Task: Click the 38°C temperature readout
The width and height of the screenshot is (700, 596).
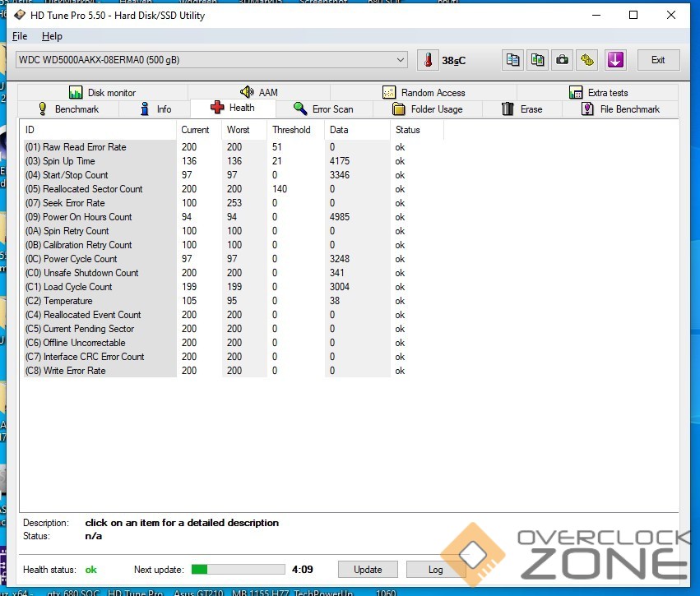Action: pyautogui.click(x=453, y=61)
